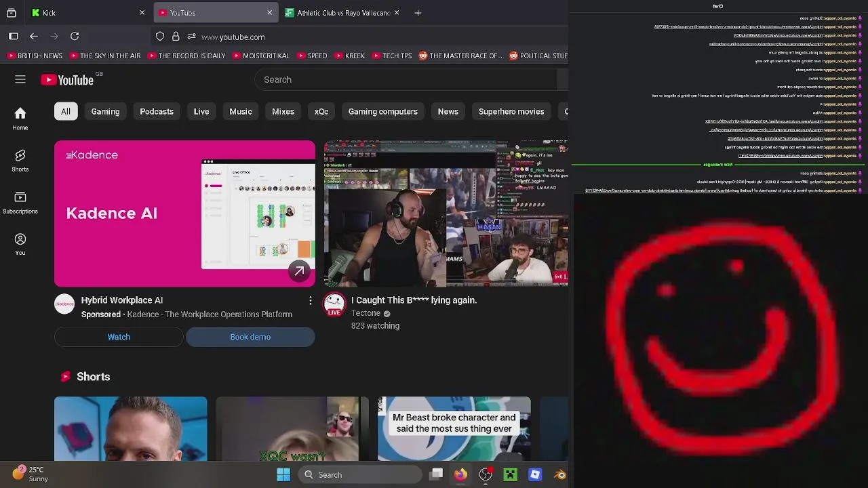
Task: Select the Mixes filter chip
Action: pyautogui.click(x=283, y=112)
